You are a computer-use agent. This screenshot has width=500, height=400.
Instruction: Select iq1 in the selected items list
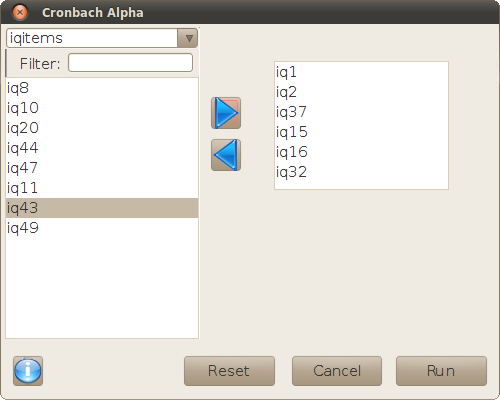point(361,72)
